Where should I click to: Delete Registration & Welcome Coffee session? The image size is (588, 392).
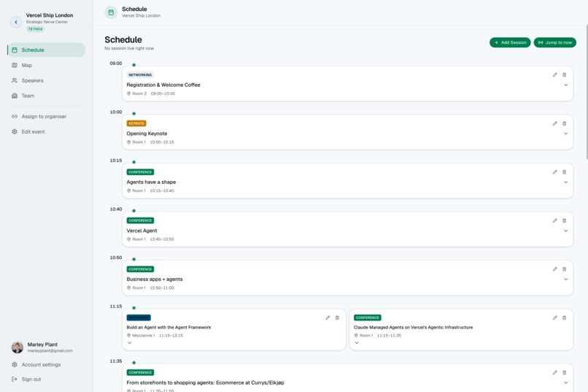[565, 75]
